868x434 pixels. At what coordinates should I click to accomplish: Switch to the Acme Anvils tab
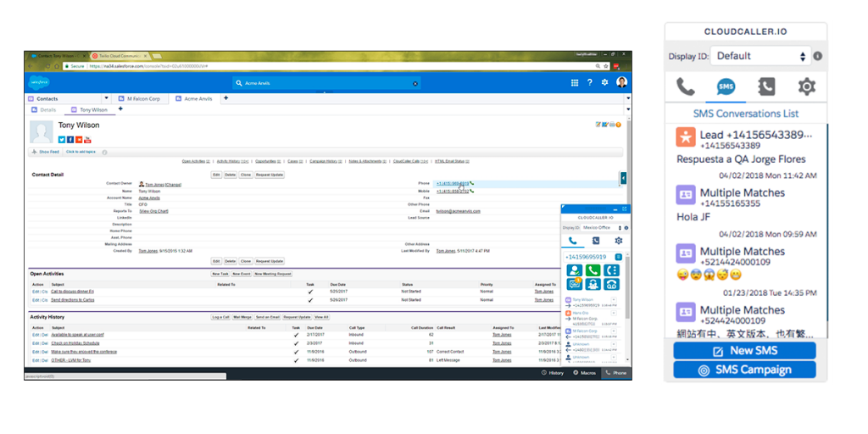195,98
